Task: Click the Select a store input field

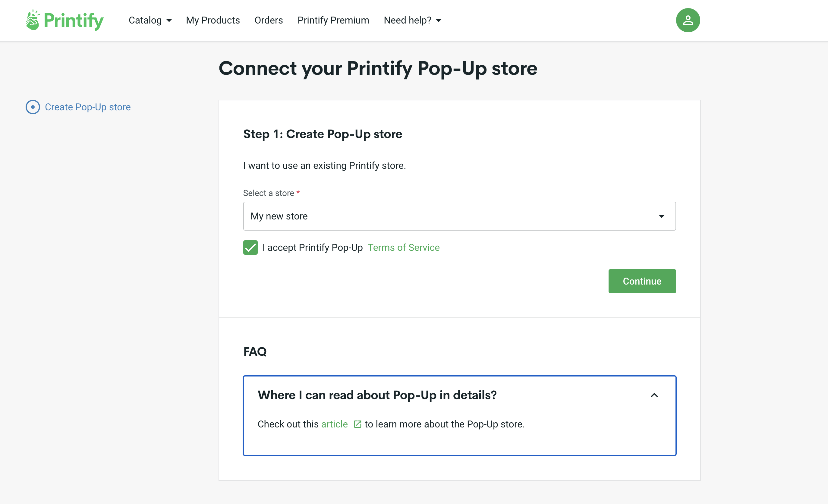Action: pos(460,216)
